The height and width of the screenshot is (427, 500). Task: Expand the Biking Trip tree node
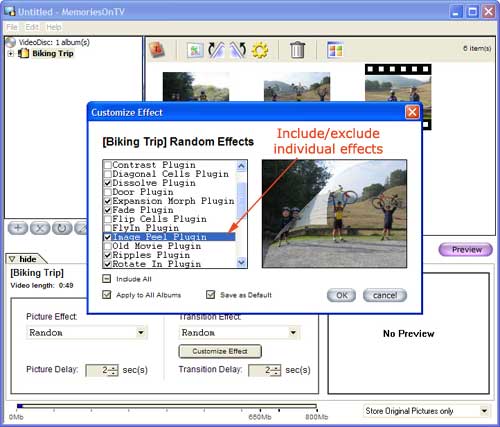[x=11, y=53]
